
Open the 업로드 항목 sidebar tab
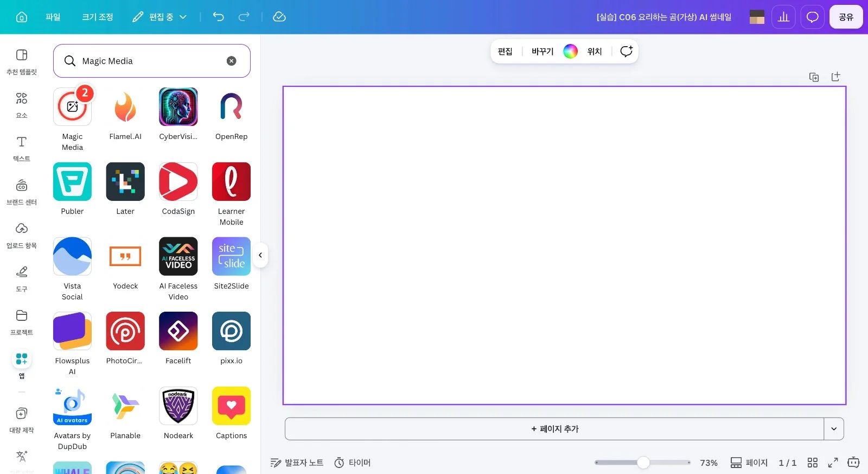22,235
